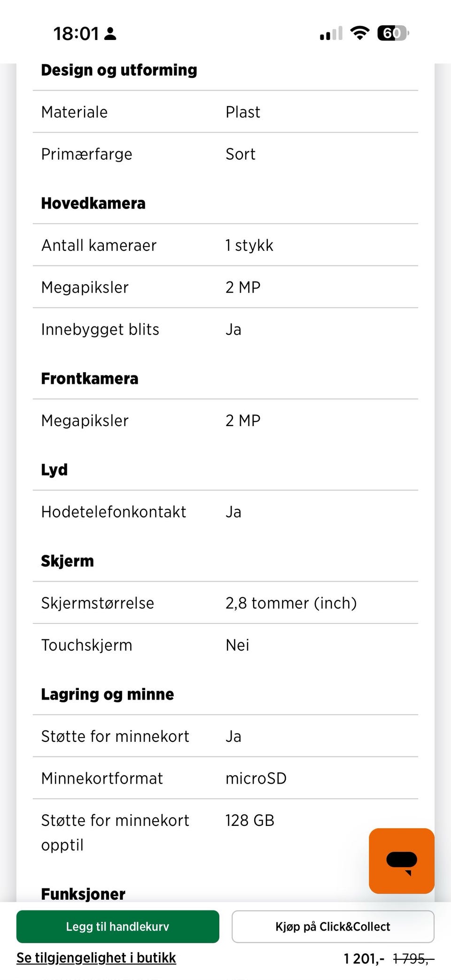This screenshot has height=980, width=451.
Task: Select the Skjermstørrelse specification row
Action: tap(225, 603)
